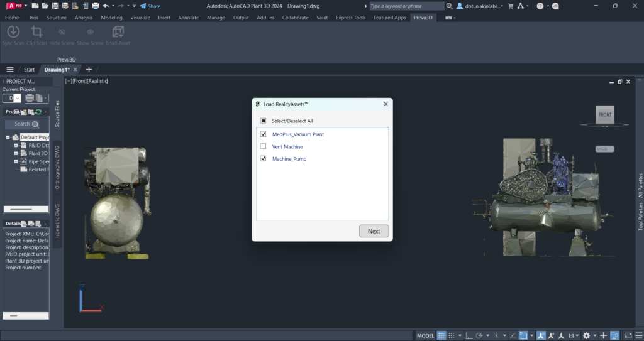The image size is (644, 341).
Task: Uncheck the MedPlus_Vacuum Plant checkbox
Action: tap(263, 134)
